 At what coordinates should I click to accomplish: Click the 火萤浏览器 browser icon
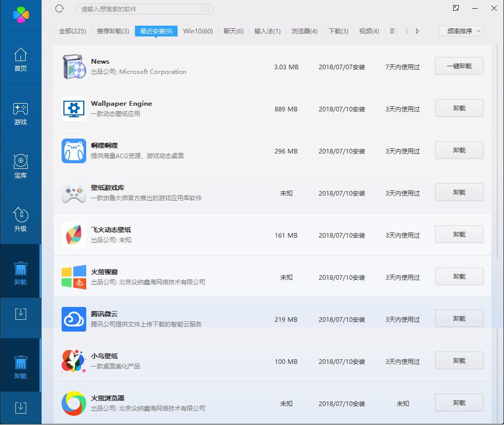click(x=74, y=403)
